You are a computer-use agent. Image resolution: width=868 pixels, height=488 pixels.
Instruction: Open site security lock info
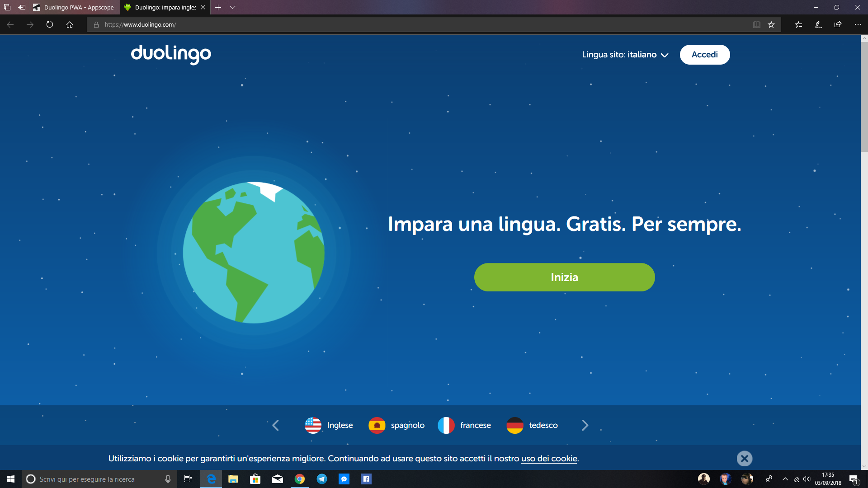(96, 24)
